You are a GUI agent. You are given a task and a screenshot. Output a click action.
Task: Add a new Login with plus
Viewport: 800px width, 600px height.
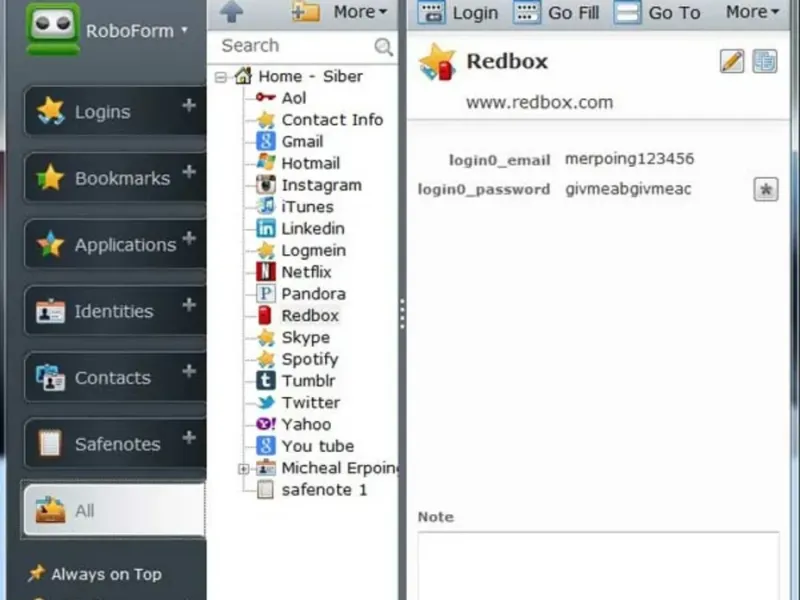coord(189,105)
